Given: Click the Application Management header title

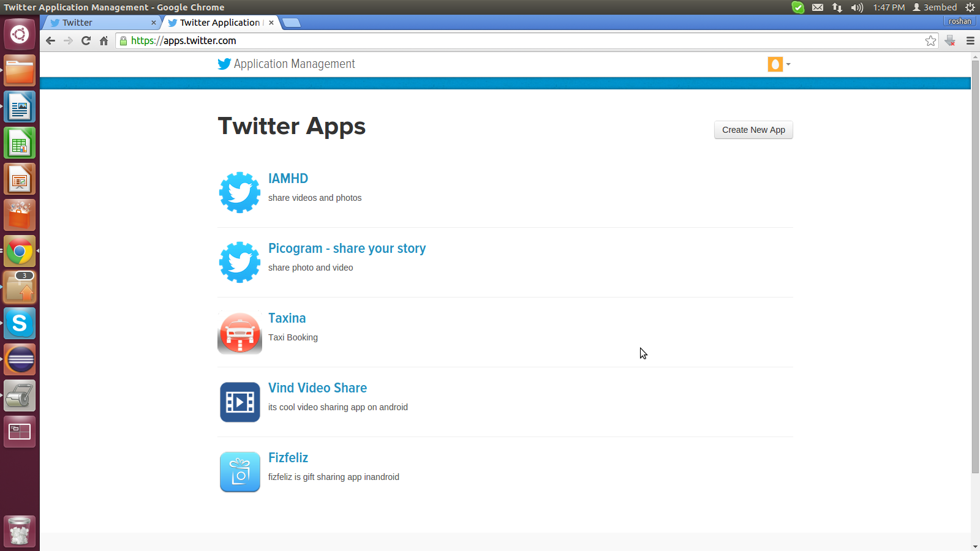Looking at the screenshot, I should pos(294,64).
